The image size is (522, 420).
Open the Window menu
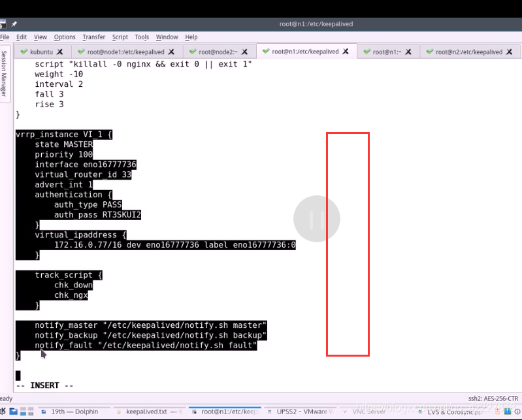point(167,37)
